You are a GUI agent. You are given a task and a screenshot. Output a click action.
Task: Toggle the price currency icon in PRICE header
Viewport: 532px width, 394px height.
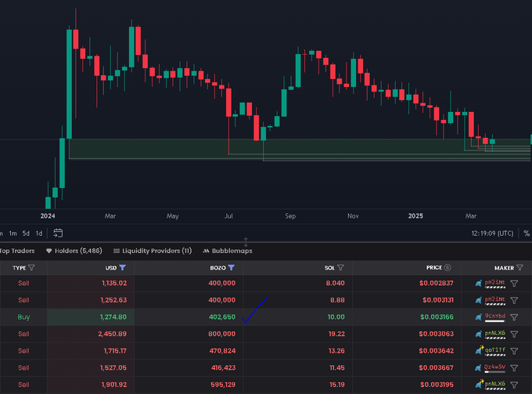(x=448, y=268)
